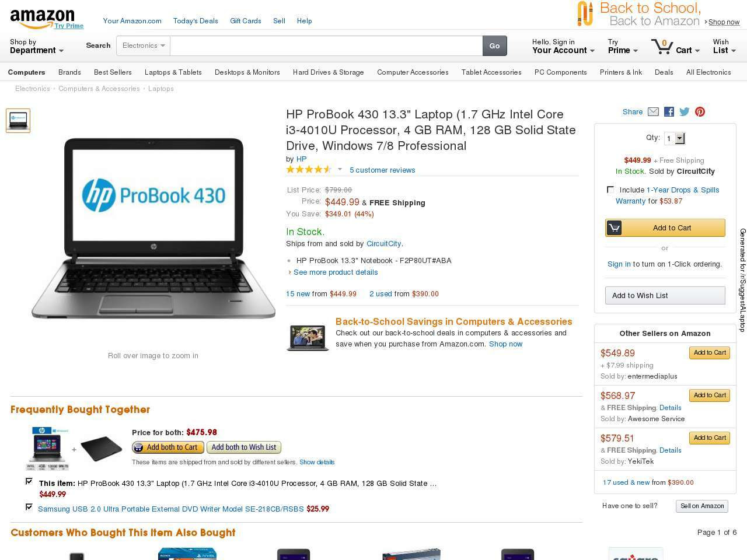The image size is (747, 560).
Task: Open Today's Deals from the top menu
Action: tap(196, 21)
